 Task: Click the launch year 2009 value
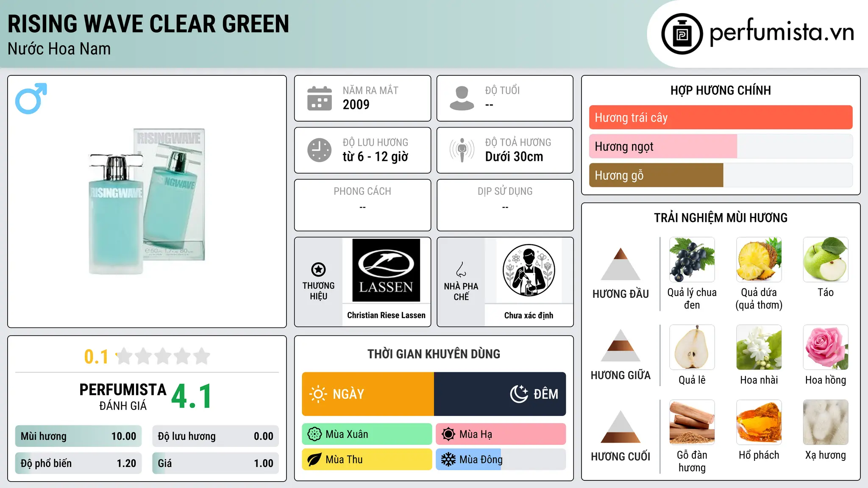point(356,105)
